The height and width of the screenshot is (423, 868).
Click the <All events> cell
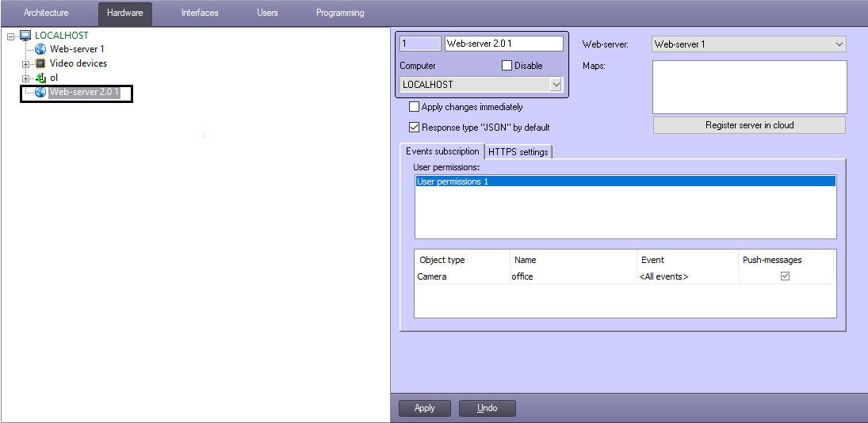[687, 276]
